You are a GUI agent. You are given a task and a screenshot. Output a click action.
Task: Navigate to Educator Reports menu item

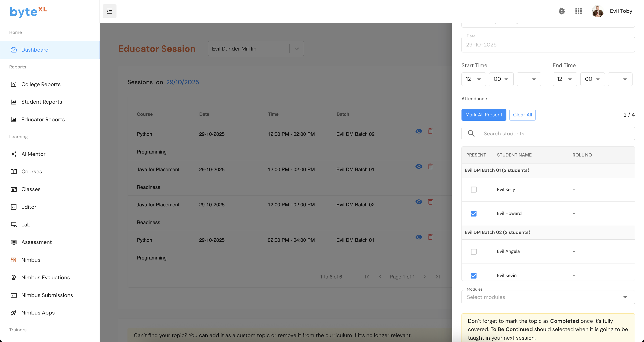(x=43, y=119)
